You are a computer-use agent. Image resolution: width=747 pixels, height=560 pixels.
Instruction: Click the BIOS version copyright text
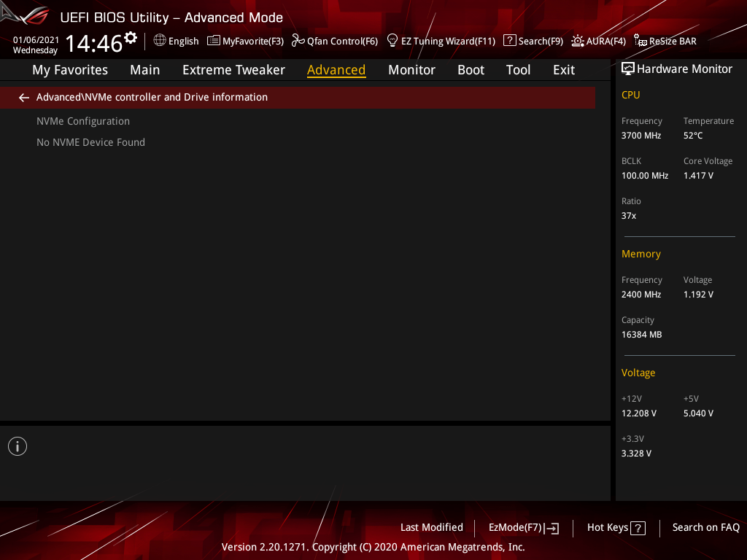click(x=373, y=547)
